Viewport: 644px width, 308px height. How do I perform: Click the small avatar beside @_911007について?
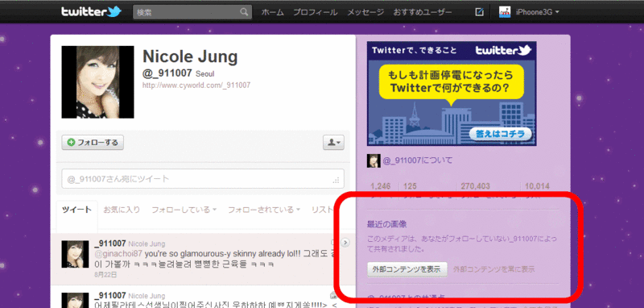point(374,160)
